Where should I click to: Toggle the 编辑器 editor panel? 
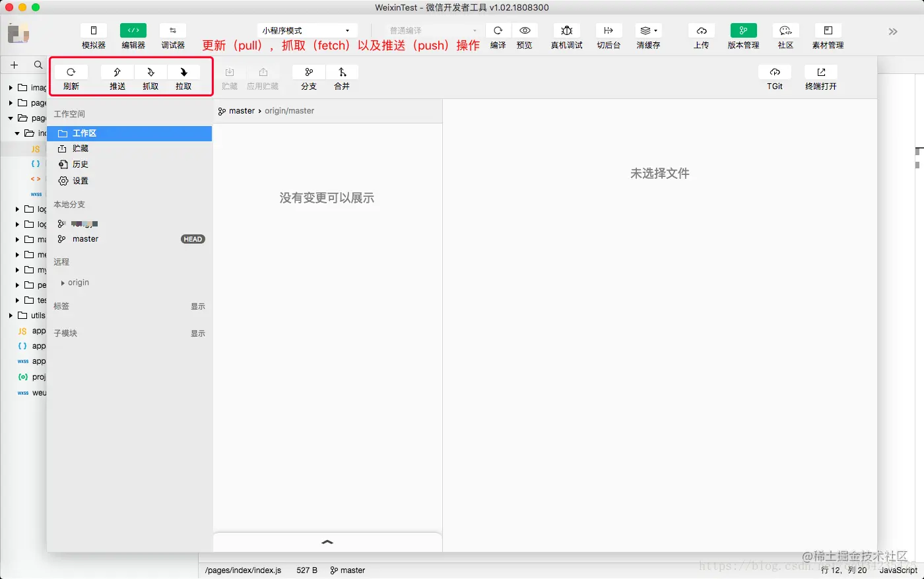click(x=133, y=31)
